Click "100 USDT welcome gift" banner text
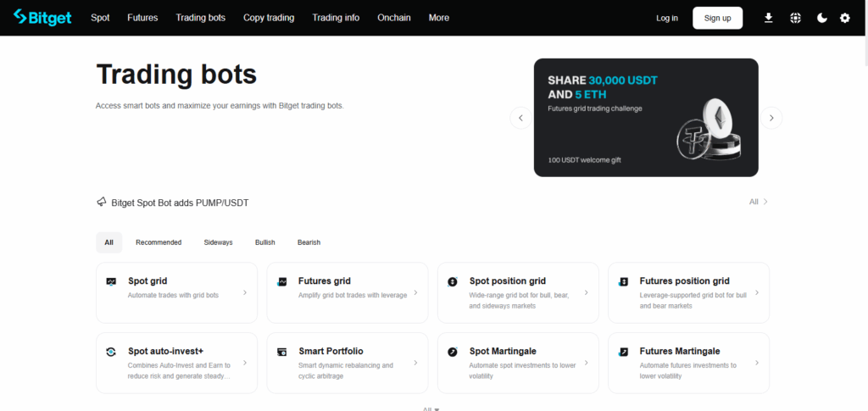The image size is (868, 411). [x=585, y=160]
